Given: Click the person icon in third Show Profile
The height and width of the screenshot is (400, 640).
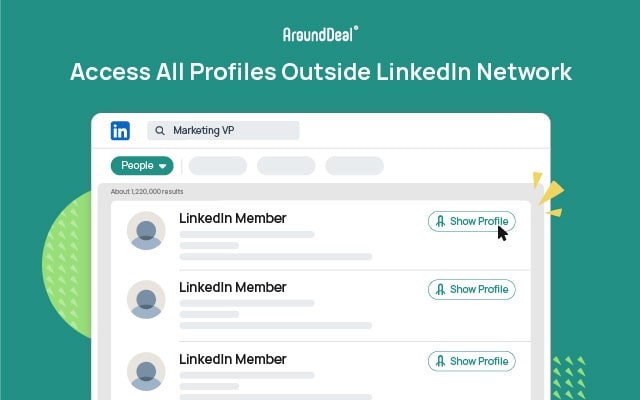Looking at the screenshot, I should (440, 361).
